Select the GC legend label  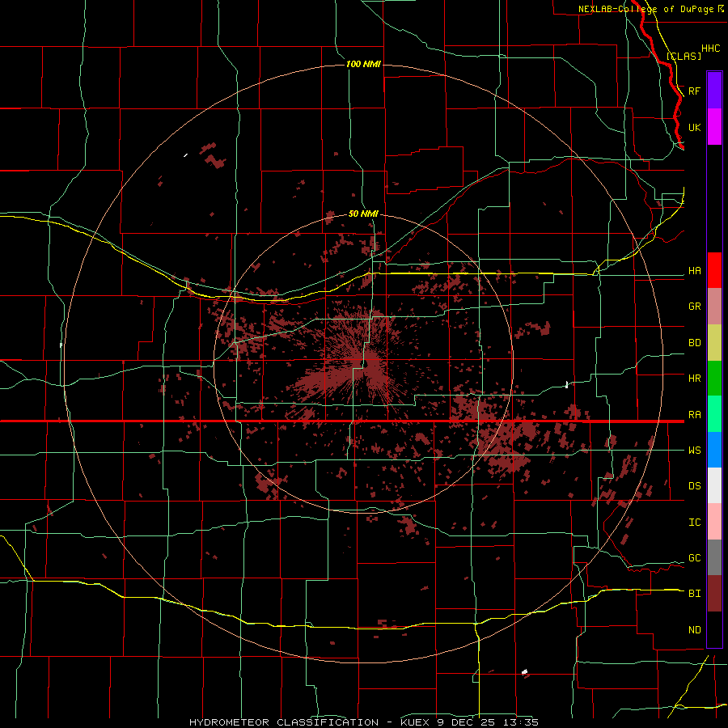pos(694,558)
